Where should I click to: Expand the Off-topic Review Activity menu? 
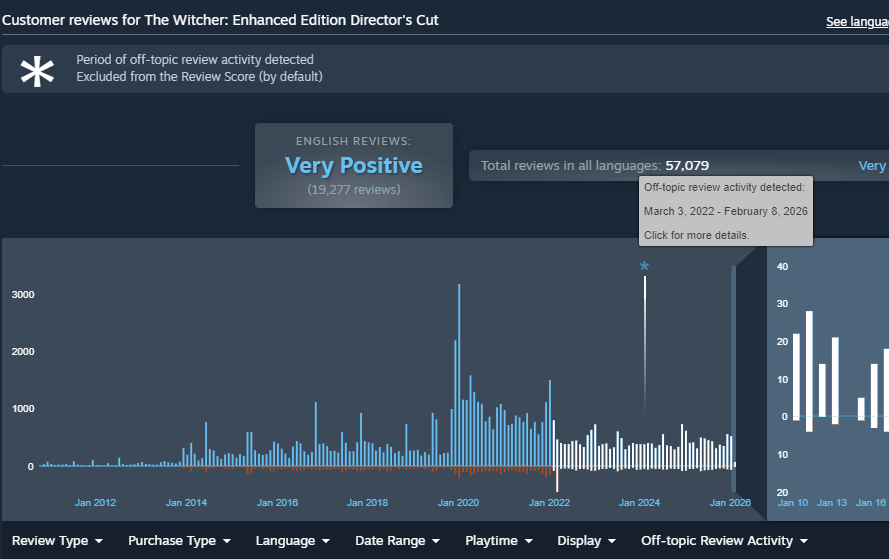click(724, 541)
